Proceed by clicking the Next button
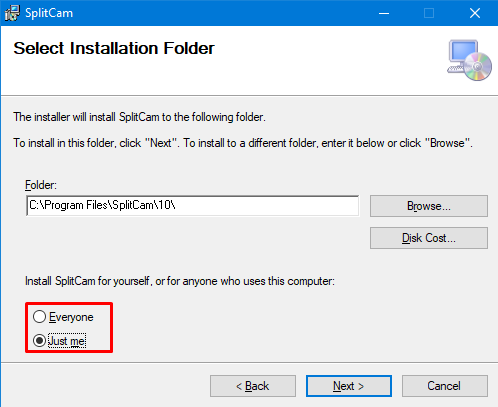 [x=349, y=386]
